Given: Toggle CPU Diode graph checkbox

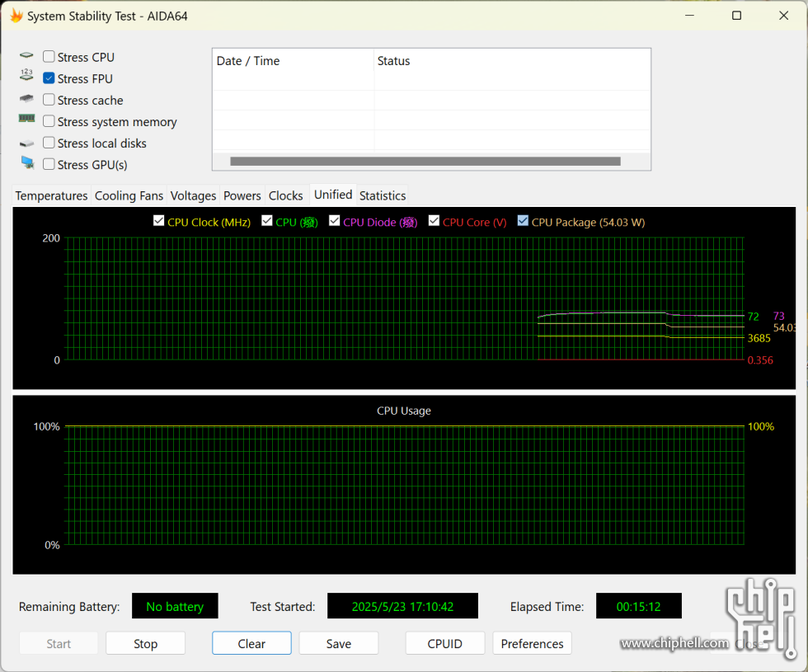Looking at the screenshot, I should coord(335,221).
